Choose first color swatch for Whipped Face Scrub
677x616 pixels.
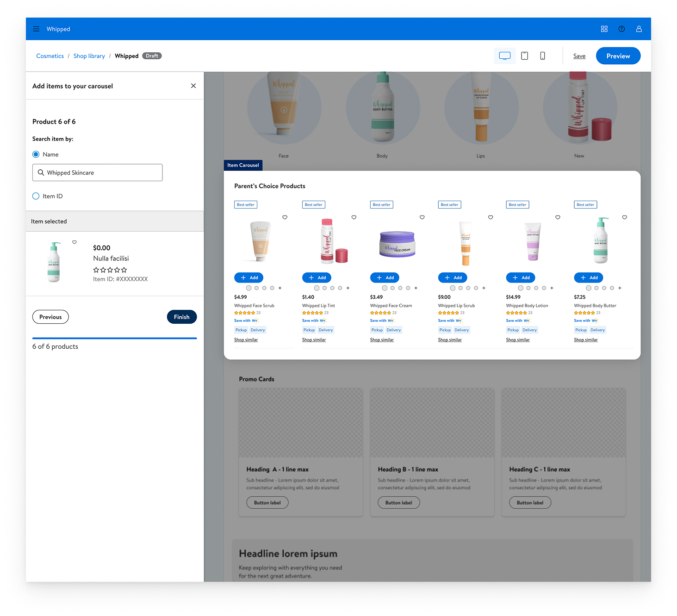click(249, 288)
